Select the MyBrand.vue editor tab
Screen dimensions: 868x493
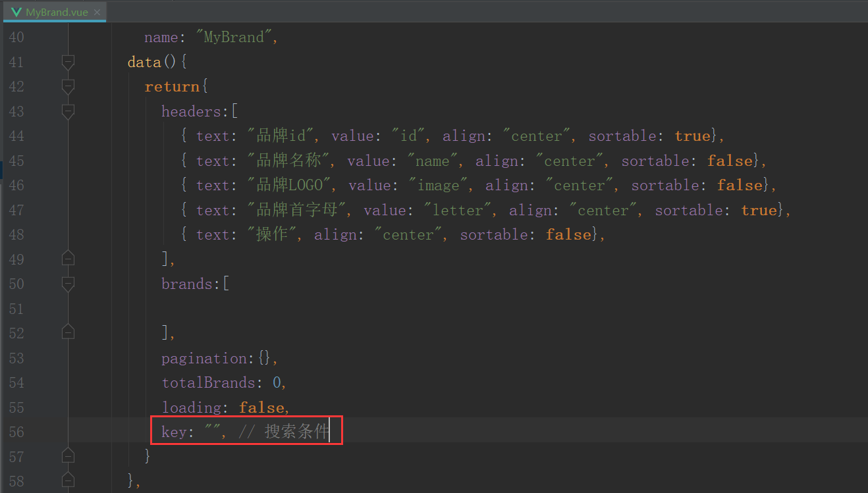[x=55, y=12]
